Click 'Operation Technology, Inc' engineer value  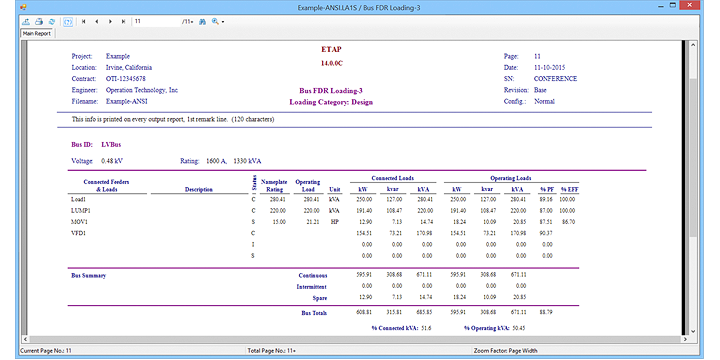[x=142, y=90]
